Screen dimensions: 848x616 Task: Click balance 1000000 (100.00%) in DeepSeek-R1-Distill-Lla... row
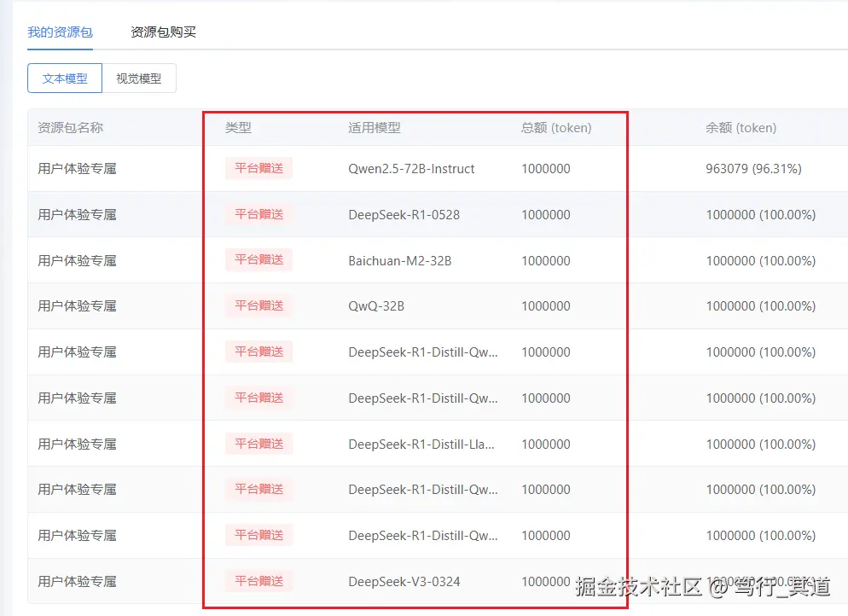click(760, 444)
